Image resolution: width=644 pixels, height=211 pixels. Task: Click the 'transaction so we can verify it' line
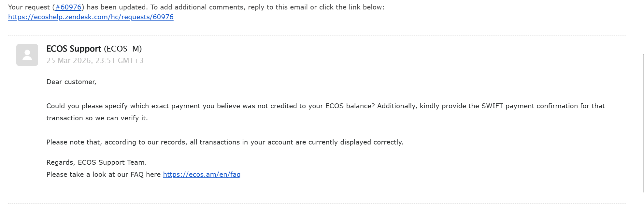97,118
